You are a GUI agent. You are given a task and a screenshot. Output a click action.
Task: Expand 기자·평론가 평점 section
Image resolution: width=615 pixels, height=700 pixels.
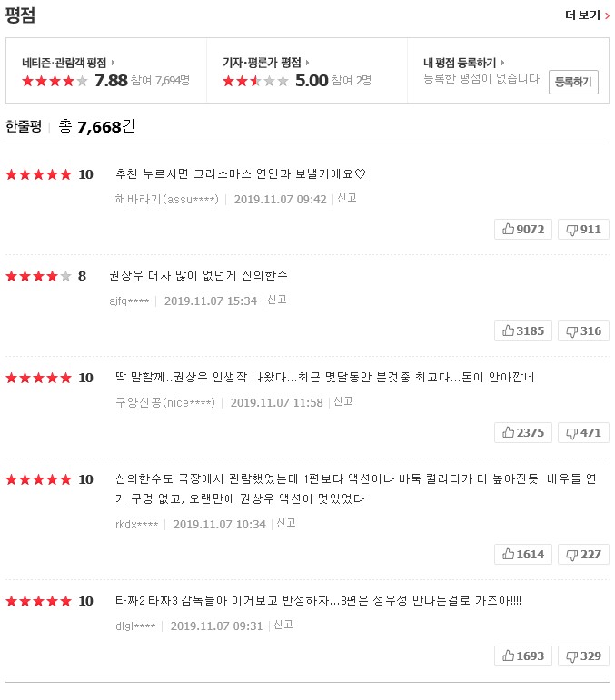coord(266,63)
